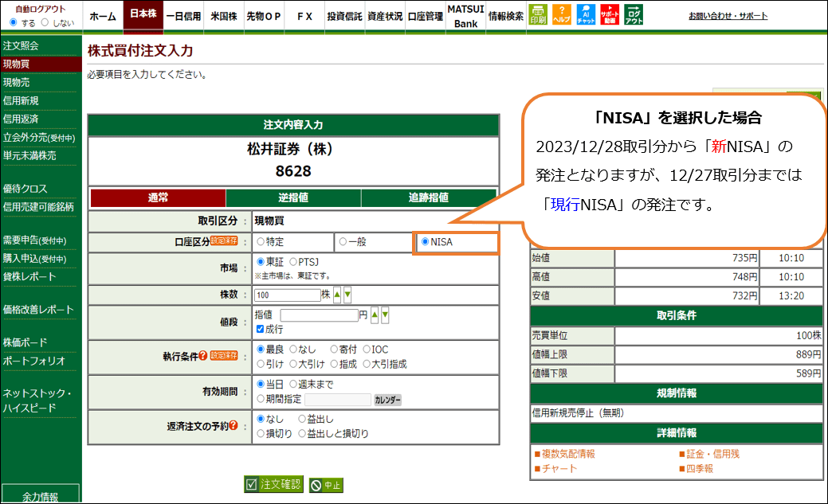Increase limit price with up arrow

375,315
